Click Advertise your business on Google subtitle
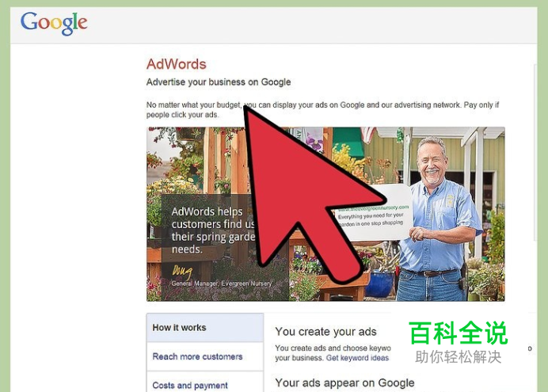This screenshot has height=392, width=548. [219, 82]
